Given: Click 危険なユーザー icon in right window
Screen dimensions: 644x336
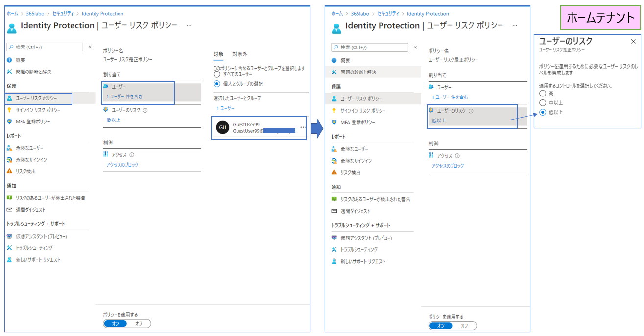Looking at the screenshot, I should [334, 149].
